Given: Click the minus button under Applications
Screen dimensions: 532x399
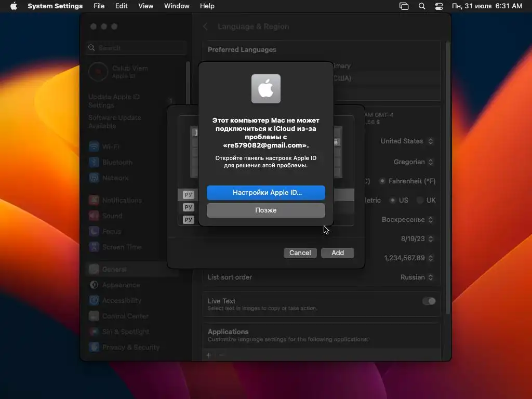Looking at the screenshot, I should click(x=221, y=355).
